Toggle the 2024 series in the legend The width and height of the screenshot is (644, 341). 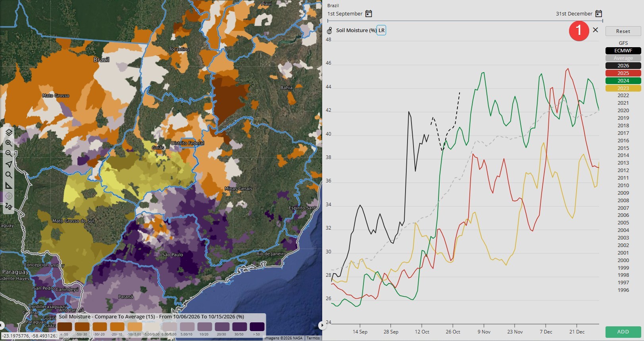(x=623, y=80)
